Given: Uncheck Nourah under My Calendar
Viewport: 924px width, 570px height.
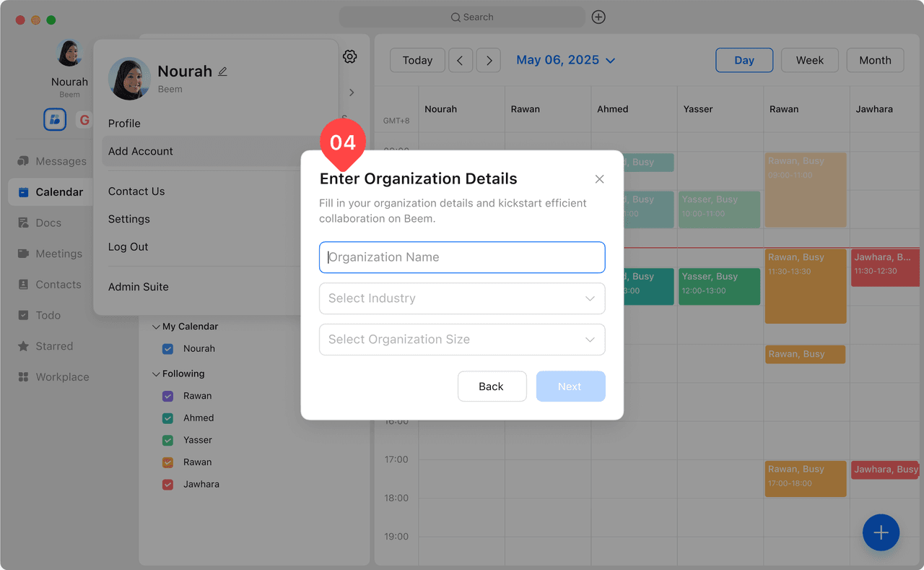Looking at the screenshot, I should [x=168, y=349].
